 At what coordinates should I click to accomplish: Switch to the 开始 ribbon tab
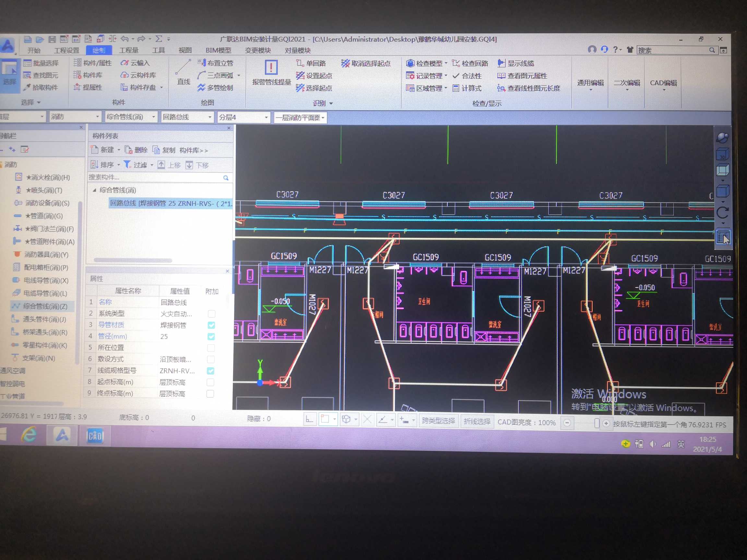34,50
